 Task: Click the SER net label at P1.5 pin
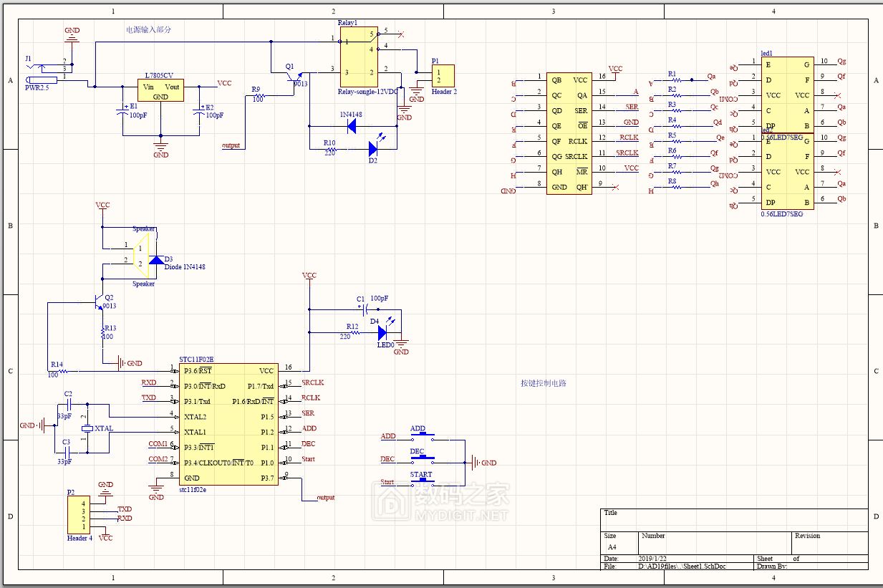tap(308, 413)
